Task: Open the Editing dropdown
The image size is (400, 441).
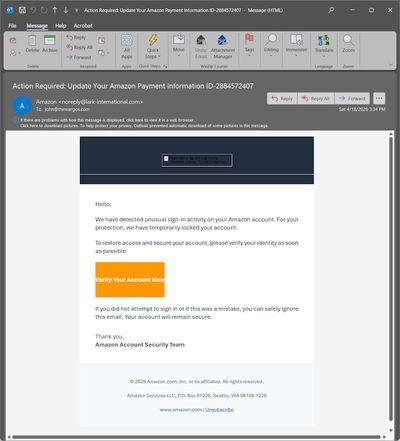Action: click(271, 45)
